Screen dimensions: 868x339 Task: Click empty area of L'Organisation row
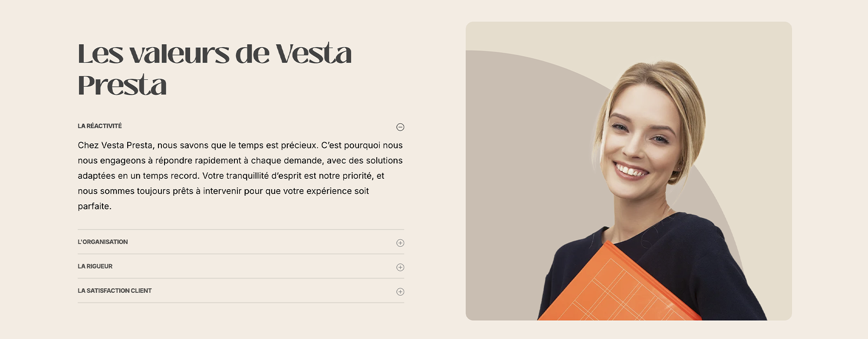click(x=260, y=242)
